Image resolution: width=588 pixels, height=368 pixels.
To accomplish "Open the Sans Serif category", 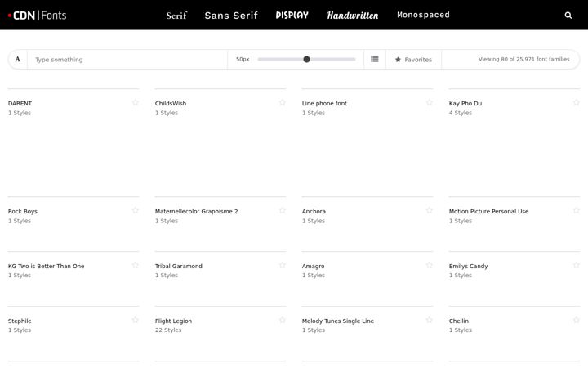I will [231, 16].
